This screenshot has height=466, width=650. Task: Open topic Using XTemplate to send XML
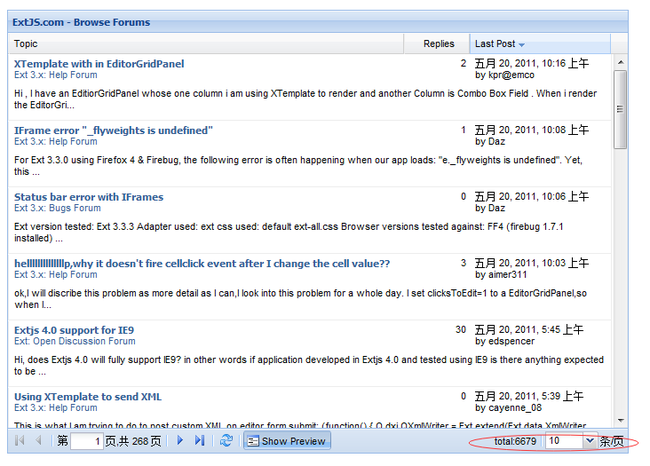[x=87, y=397]
